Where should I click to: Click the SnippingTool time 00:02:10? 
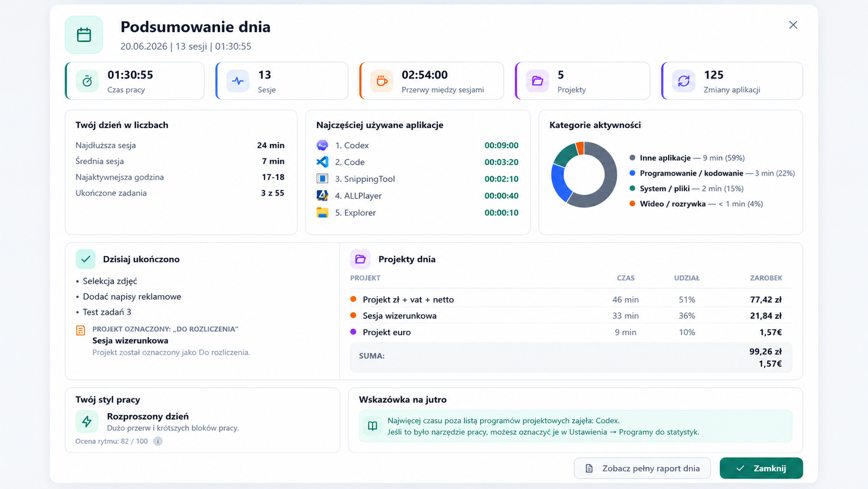(501, 179)
